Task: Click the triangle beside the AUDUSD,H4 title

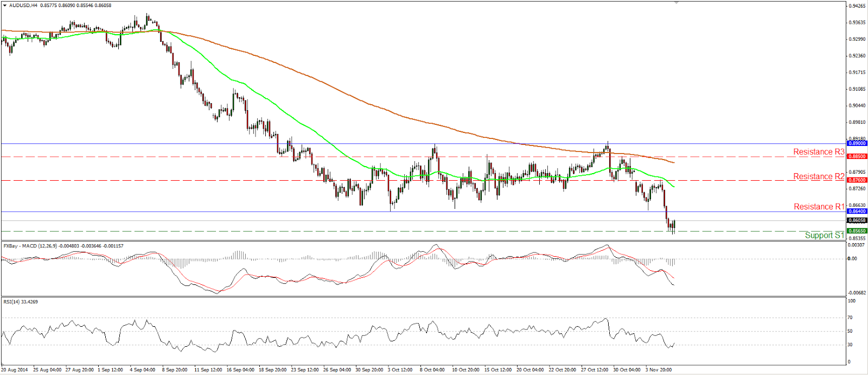Action: pos(5,5)
